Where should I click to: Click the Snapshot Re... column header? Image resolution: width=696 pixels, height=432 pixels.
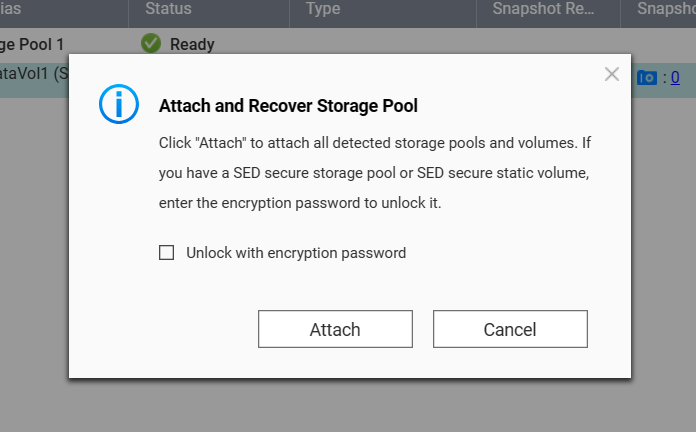(544, 9)
